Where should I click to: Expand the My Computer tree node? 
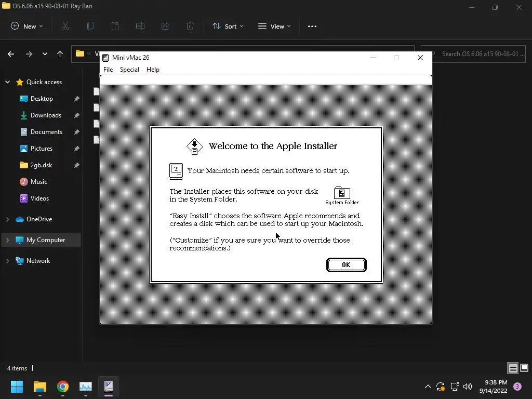[7, 240]
